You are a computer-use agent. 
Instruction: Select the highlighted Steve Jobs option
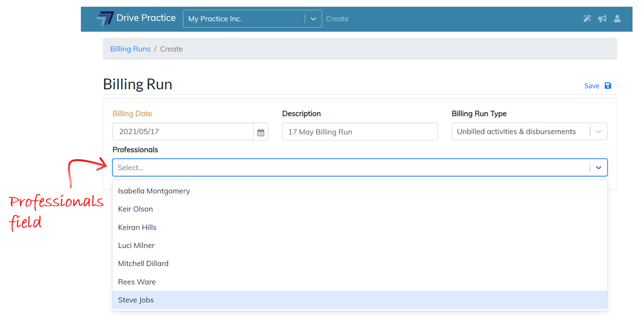point(136,300)
